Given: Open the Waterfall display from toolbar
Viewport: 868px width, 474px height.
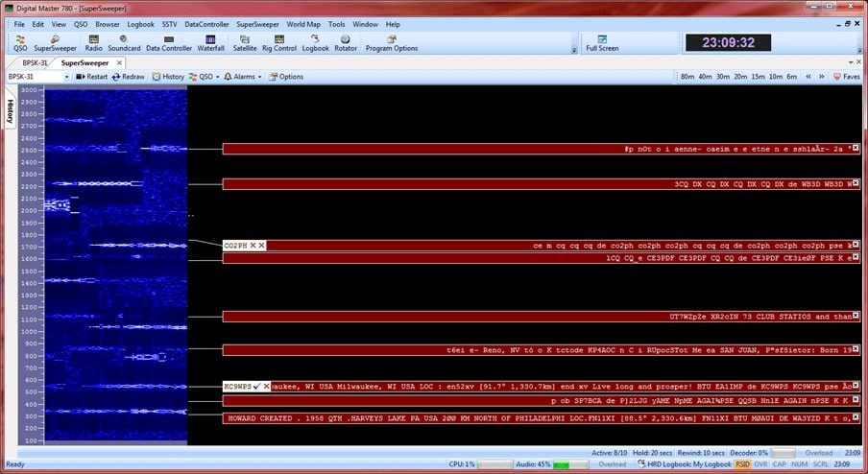Looking at the screenshot, I should (210, 43).
